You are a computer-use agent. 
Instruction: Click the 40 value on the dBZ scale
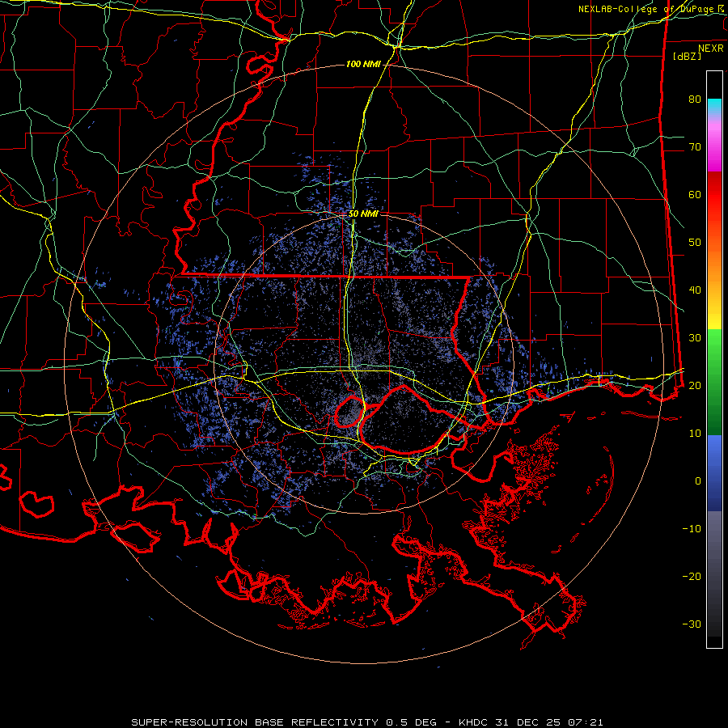(x=695, y=290)
